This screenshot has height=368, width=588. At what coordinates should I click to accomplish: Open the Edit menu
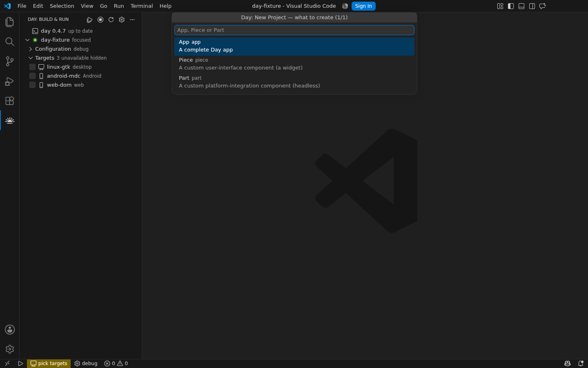[38, 6]
